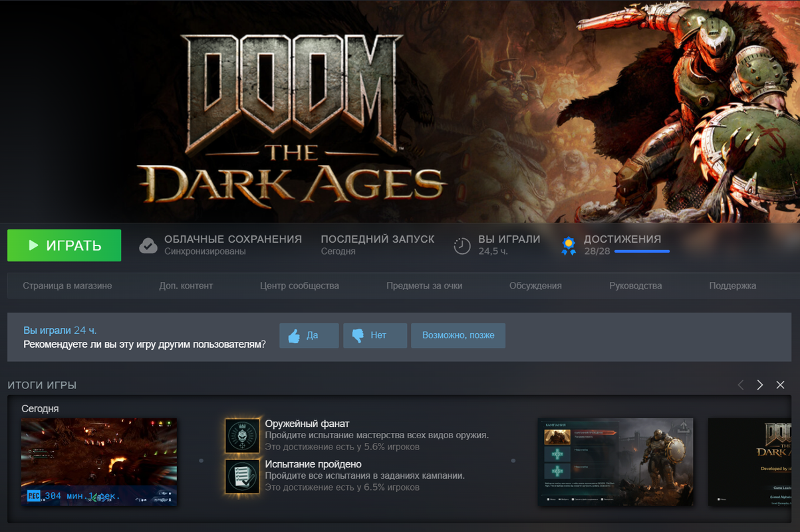Click the thumbs-down icon

coord(358,336)
